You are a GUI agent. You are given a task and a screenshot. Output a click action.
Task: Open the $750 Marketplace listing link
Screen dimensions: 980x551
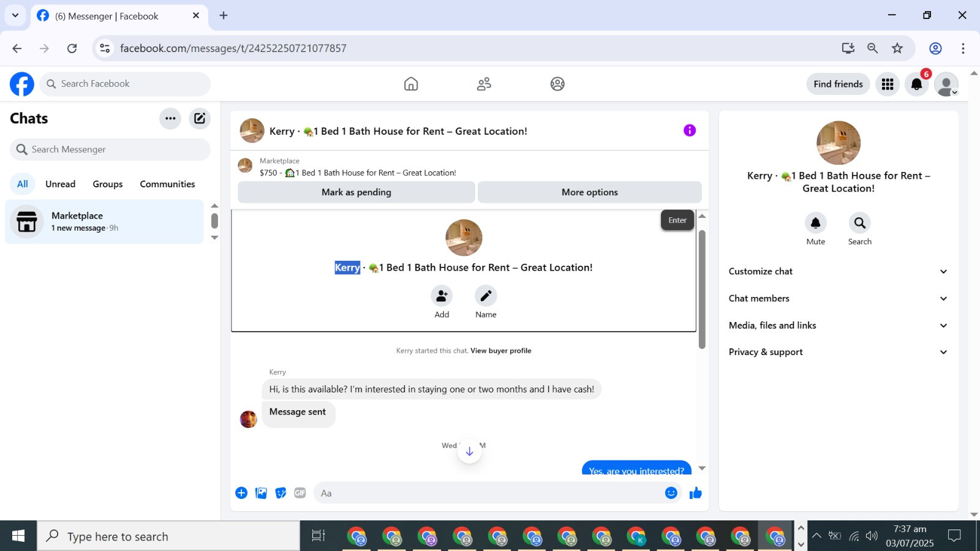pyautogui.click(x=358, y=173)
